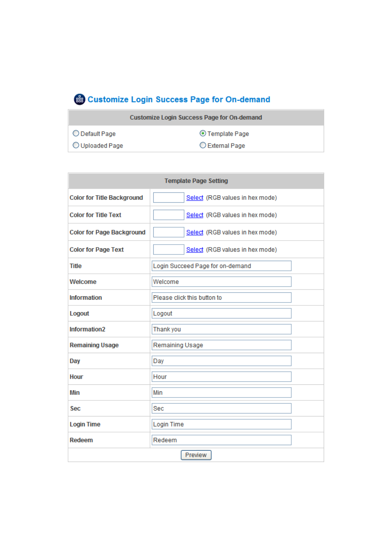Click the Remaining Usage row label

(x=94, y=345)
